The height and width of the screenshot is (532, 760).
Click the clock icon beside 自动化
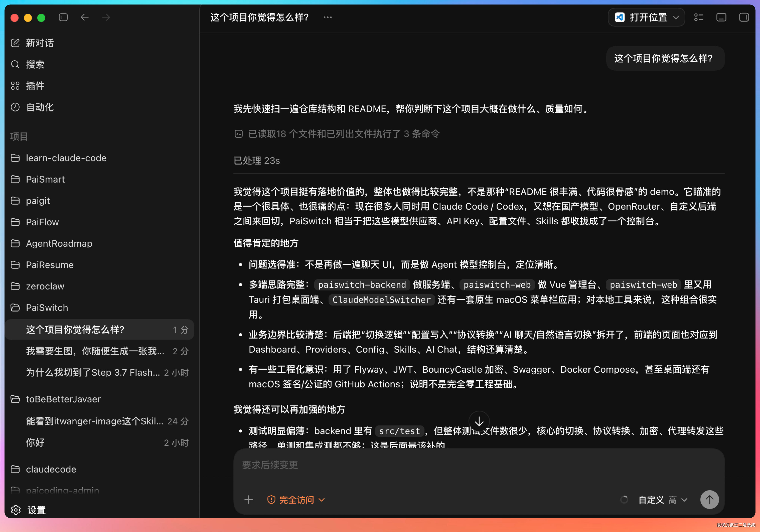pos(15,107)
